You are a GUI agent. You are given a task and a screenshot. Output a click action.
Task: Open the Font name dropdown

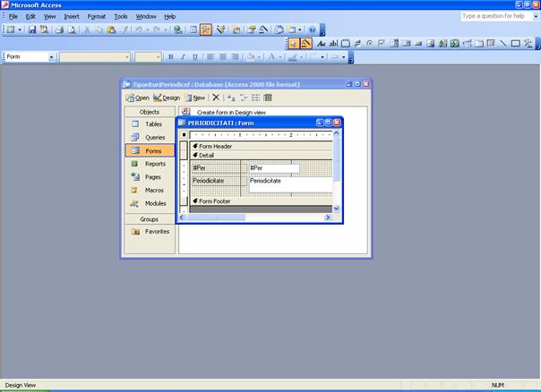125,57
